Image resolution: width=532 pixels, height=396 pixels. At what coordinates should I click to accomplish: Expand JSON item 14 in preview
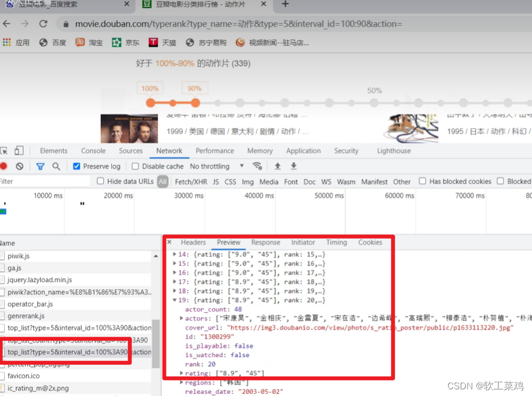coord(175,254)
